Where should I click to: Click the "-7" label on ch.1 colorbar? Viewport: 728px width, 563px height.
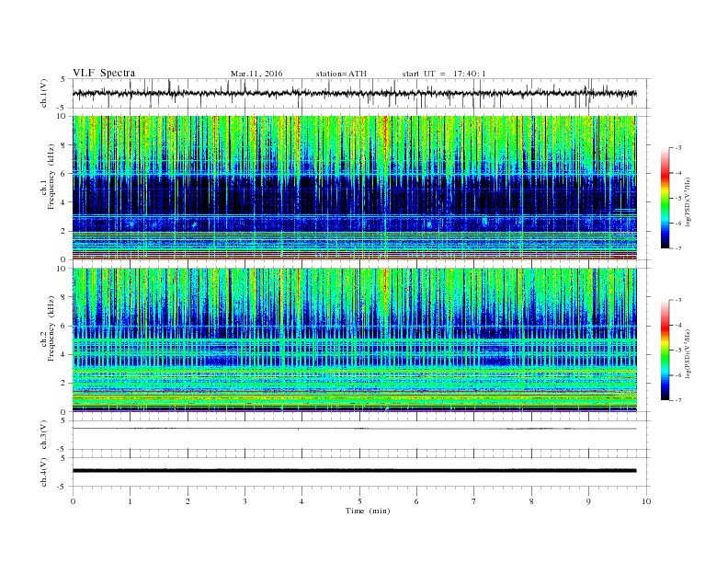pyautogui.click(x=678, y=248)
